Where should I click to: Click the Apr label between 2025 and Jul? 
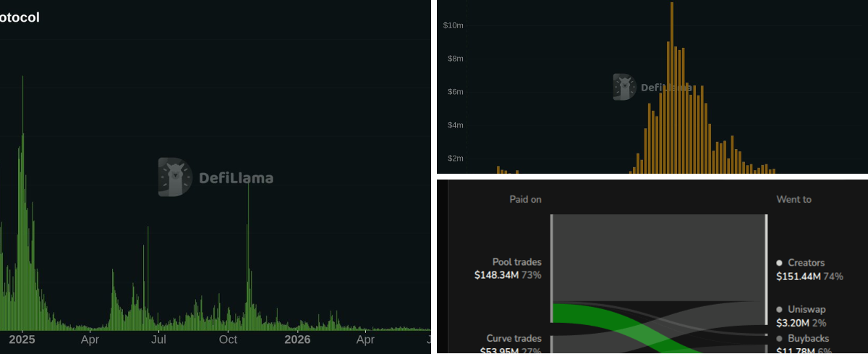[x=90, y=339]
